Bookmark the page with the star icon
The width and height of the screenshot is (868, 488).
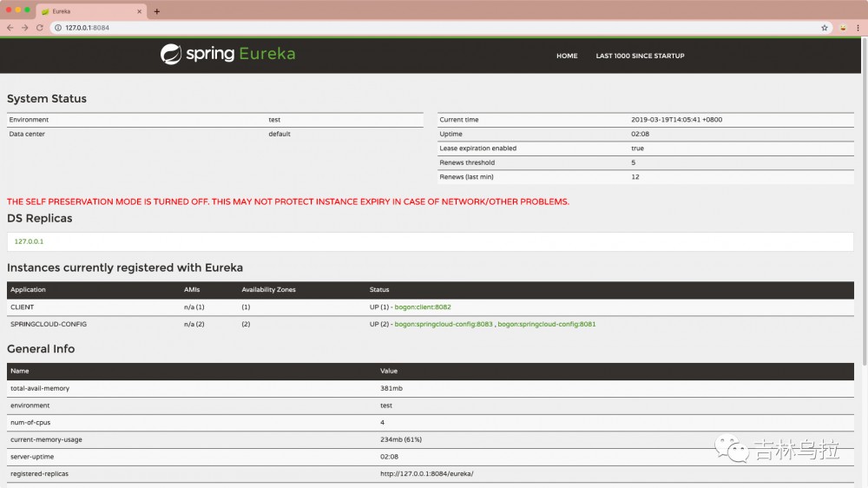tap(825, 28)
